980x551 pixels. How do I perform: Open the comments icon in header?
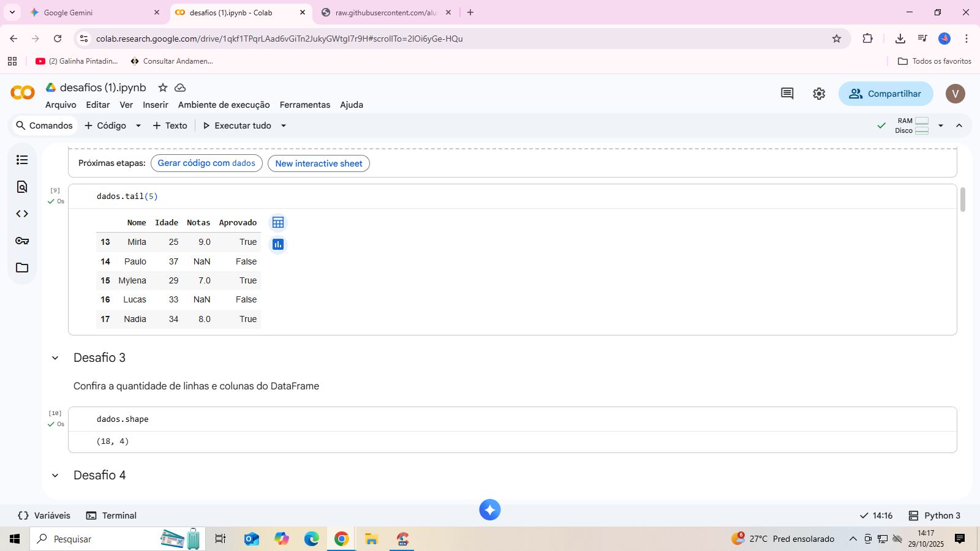787,94
